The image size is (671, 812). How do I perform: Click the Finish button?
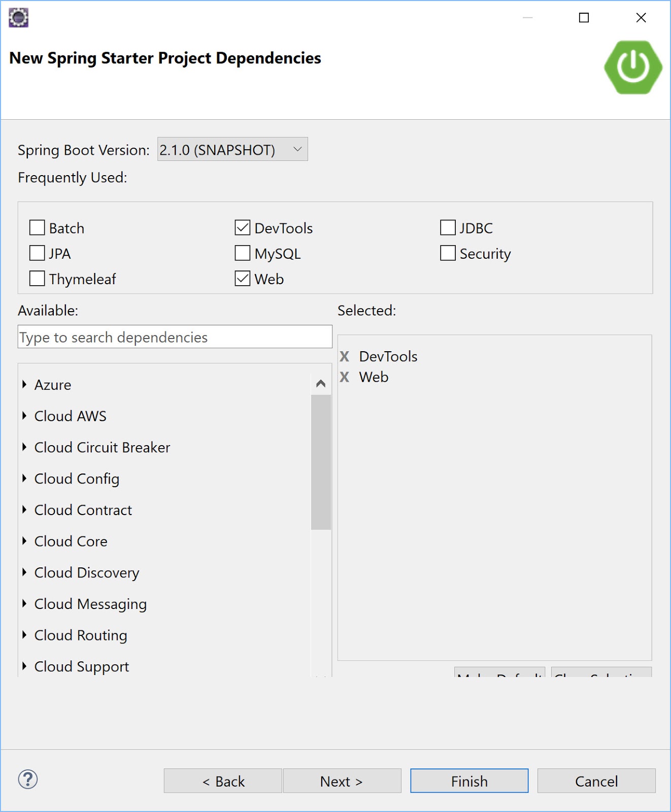click(469, 781)
